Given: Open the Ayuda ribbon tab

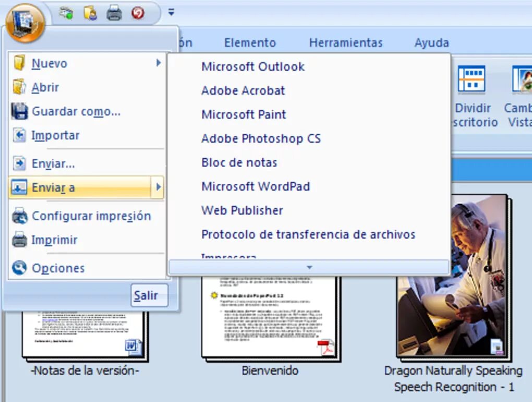Looking at the screenshot, I should point(431,43).
